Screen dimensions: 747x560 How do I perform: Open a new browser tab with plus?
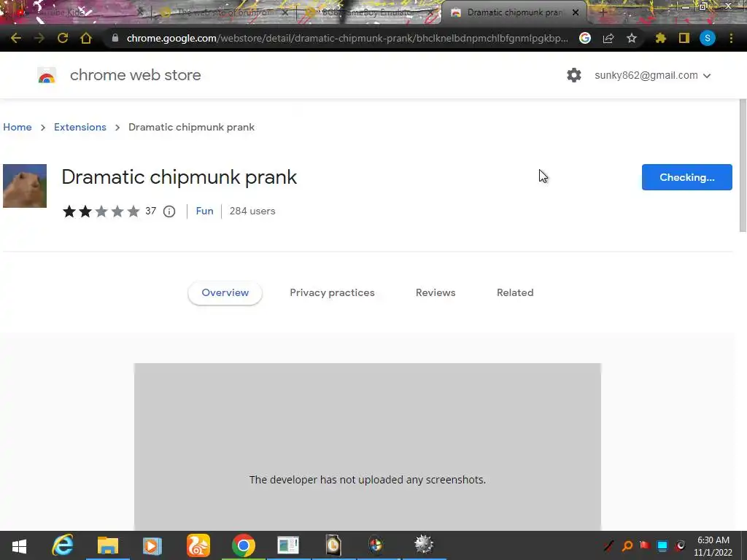603,13
